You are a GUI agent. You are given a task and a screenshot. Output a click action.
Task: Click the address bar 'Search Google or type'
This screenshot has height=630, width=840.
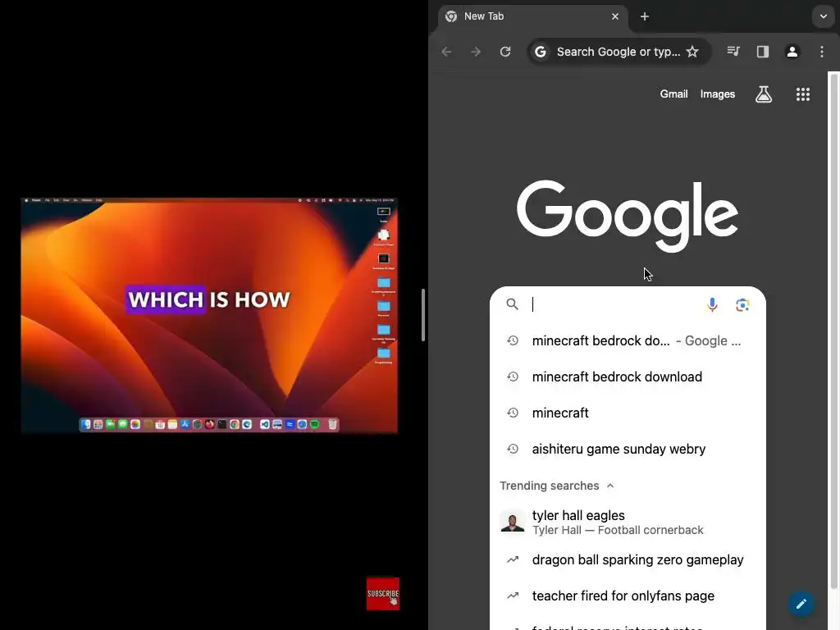619,52
